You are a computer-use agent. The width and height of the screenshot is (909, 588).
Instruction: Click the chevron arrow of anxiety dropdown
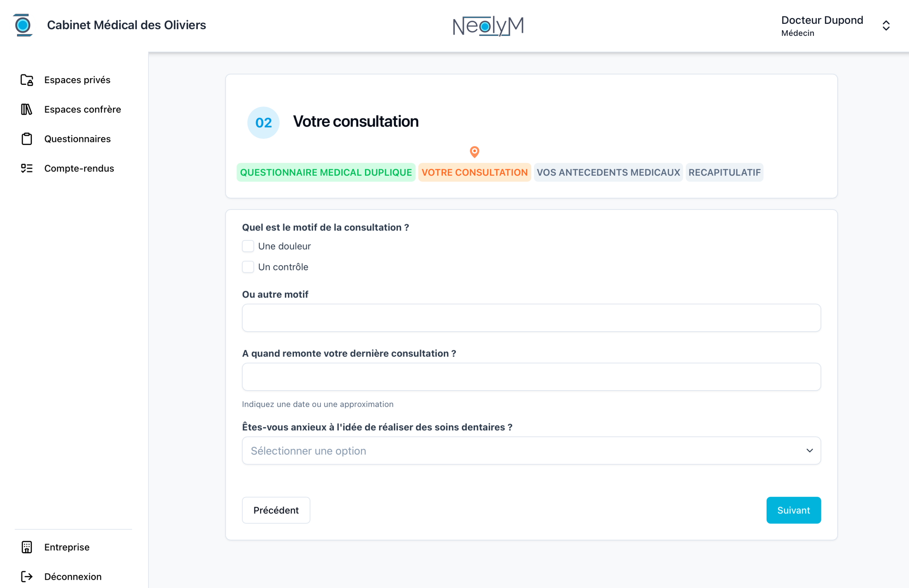click(809, 451)
